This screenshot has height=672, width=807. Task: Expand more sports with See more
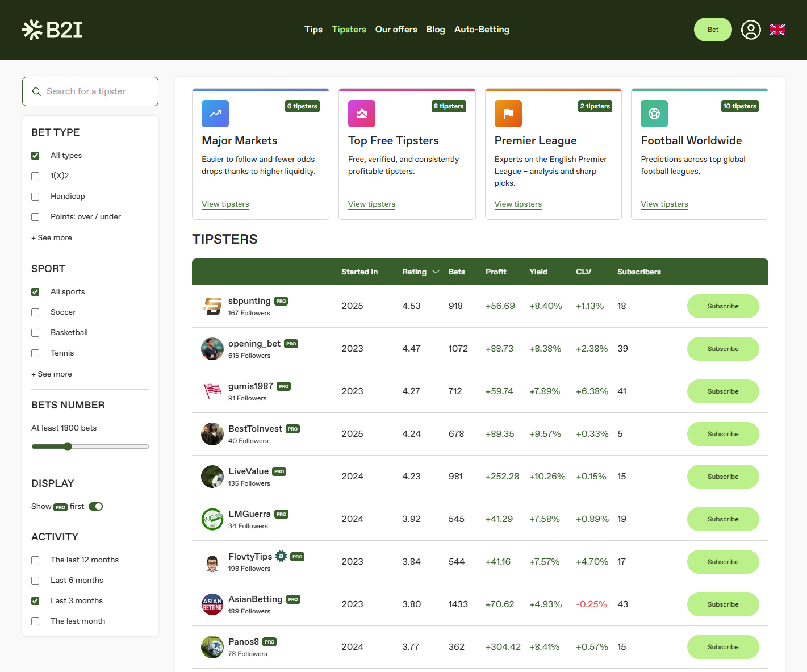[52, 374]
